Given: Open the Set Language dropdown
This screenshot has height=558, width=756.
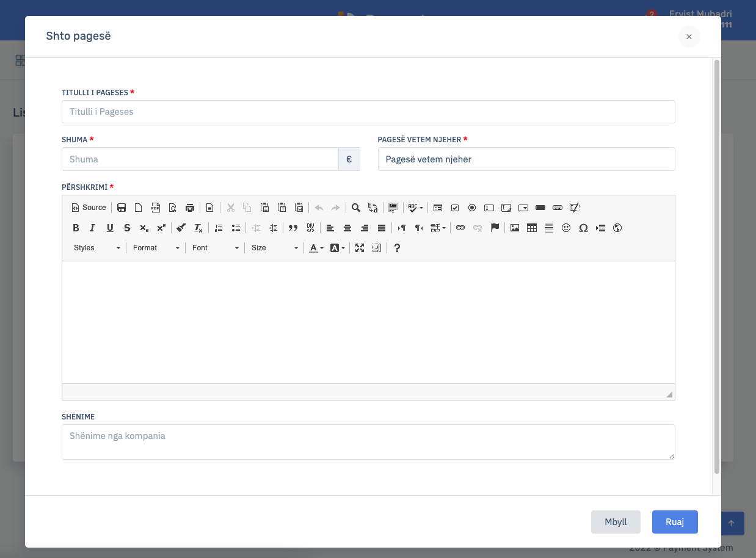Looking at the screenshot, I should pyautogui.click(x=438, y=228).
